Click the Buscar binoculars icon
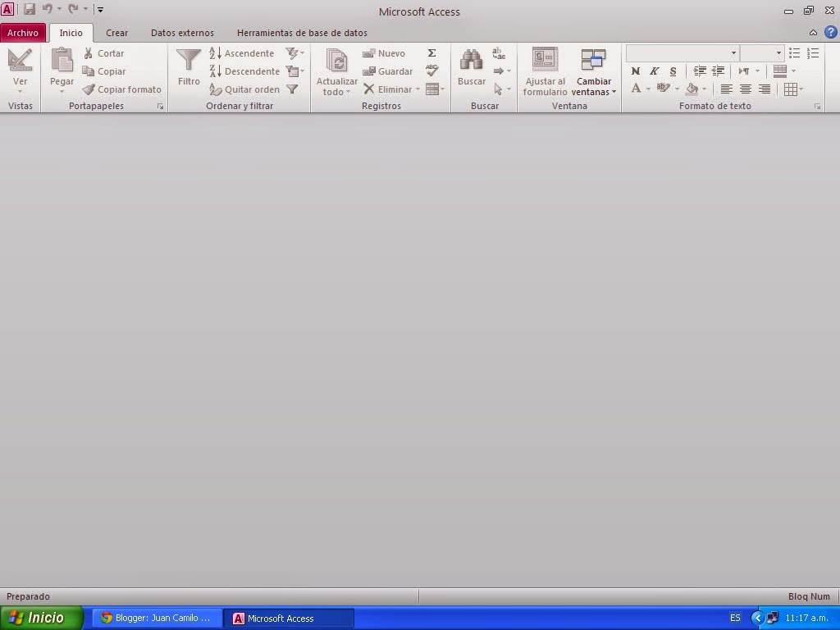Screen dimensions: 840x630 click(472, 60)
